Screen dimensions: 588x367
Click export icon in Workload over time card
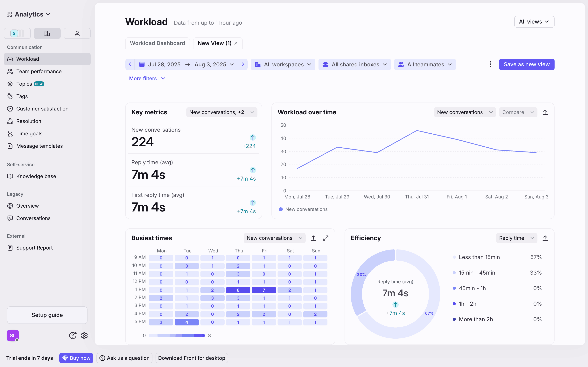point(545,112)
